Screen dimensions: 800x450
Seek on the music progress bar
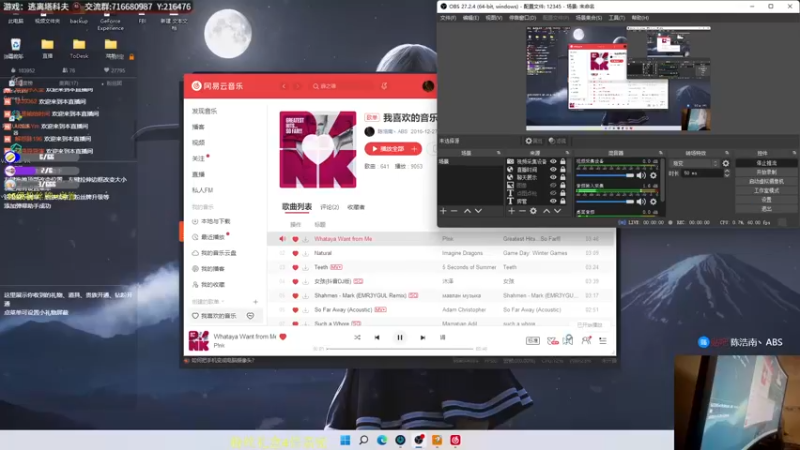400,349
